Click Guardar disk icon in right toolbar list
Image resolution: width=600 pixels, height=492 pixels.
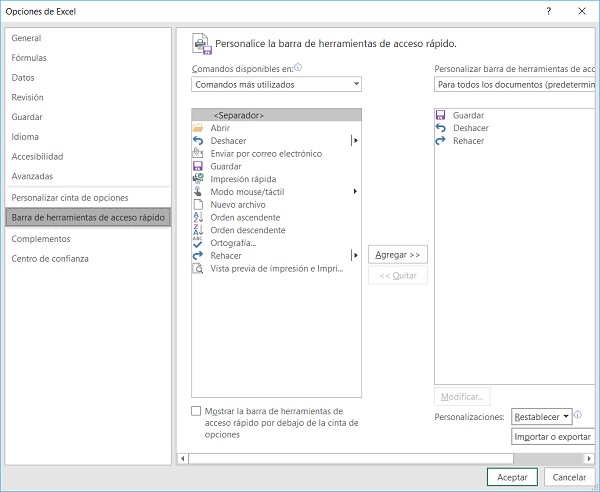point(441,115)
